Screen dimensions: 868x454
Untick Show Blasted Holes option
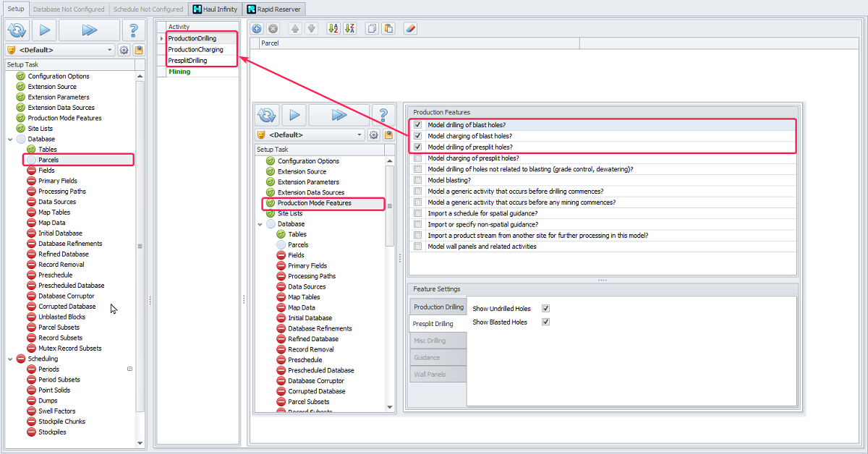[x=545, y=322]
